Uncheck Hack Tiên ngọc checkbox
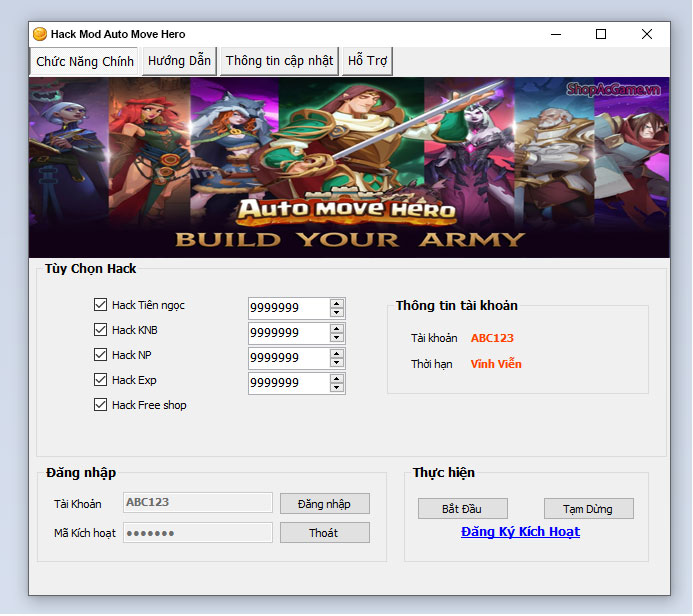Image resolution: width=693 pixels, height=616 pixels. (100, 304)
